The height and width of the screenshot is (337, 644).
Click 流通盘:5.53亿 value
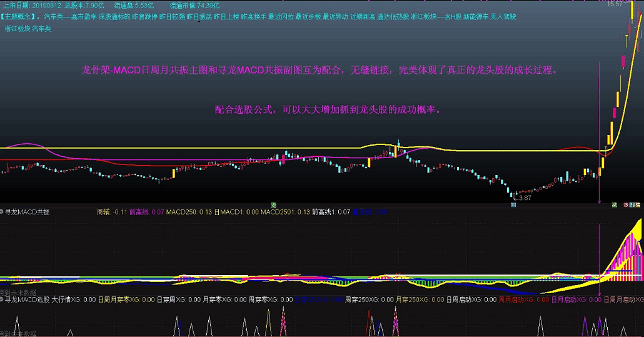(133, 6)
